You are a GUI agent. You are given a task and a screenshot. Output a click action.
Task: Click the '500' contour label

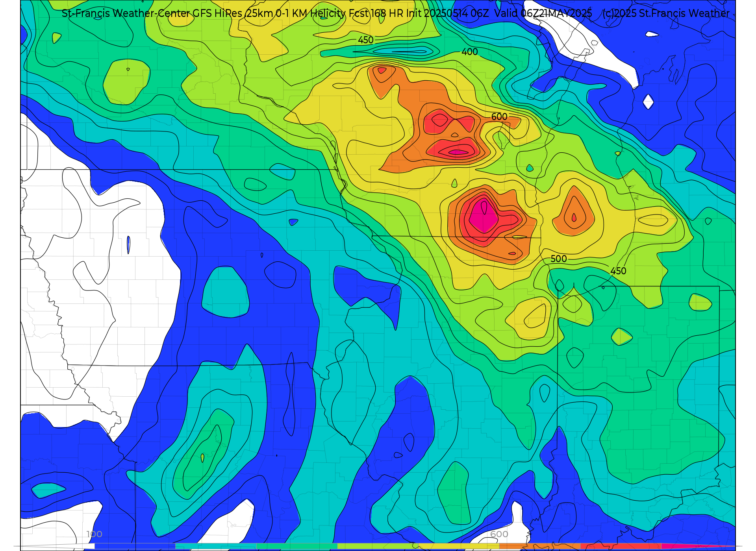pyautogui.click(x=559, y=259)
